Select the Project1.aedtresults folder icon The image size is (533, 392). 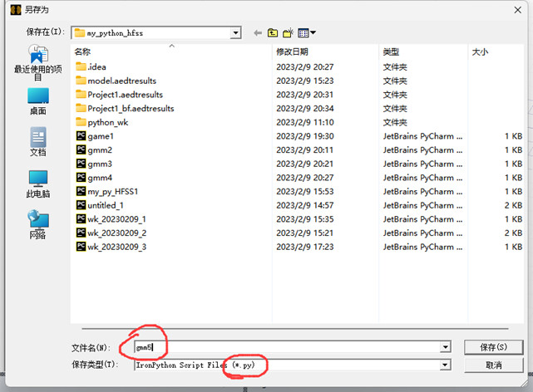click(x=81, y=95)
